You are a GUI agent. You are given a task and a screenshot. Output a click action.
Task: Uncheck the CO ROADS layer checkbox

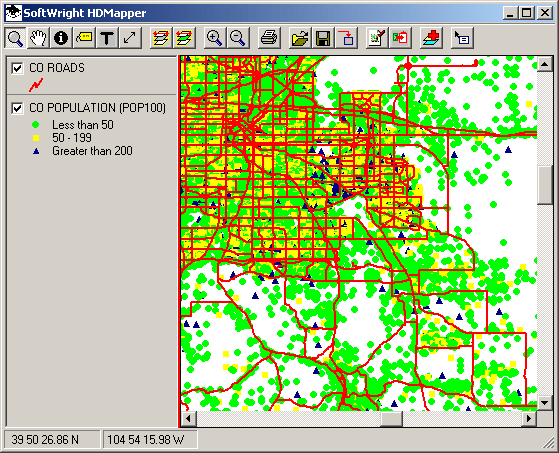[x=17, y=68]
